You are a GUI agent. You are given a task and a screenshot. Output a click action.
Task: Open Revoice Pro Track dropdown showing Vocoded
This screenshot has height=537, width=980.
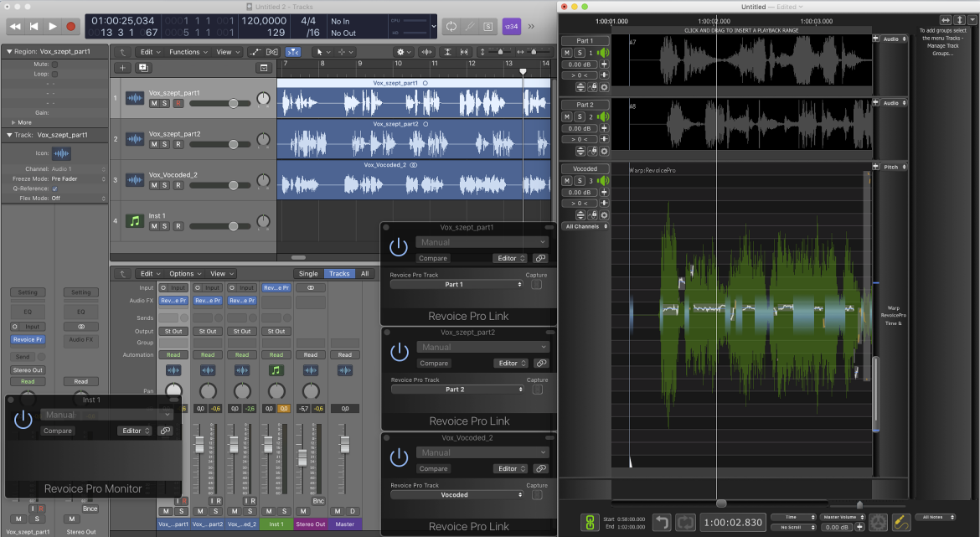(x=456, y=494)
